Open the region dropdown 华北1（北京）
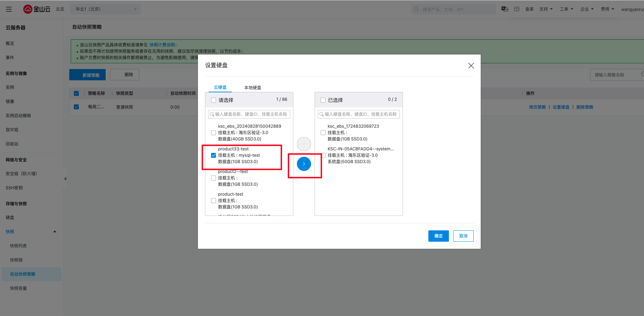This screenshot has height=316, width=644. coord(105,9)
